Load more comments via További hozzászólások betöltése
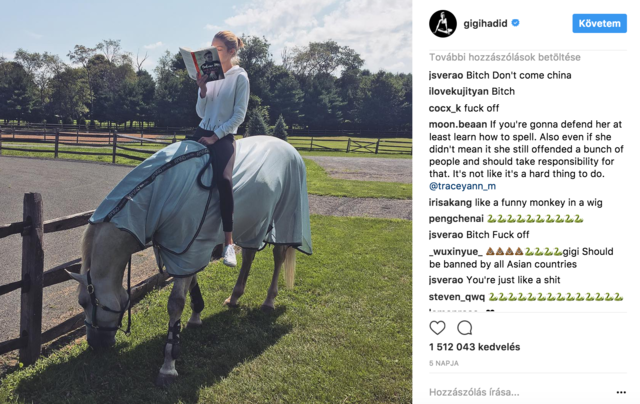The image size is (640, 404). point(504,57)
